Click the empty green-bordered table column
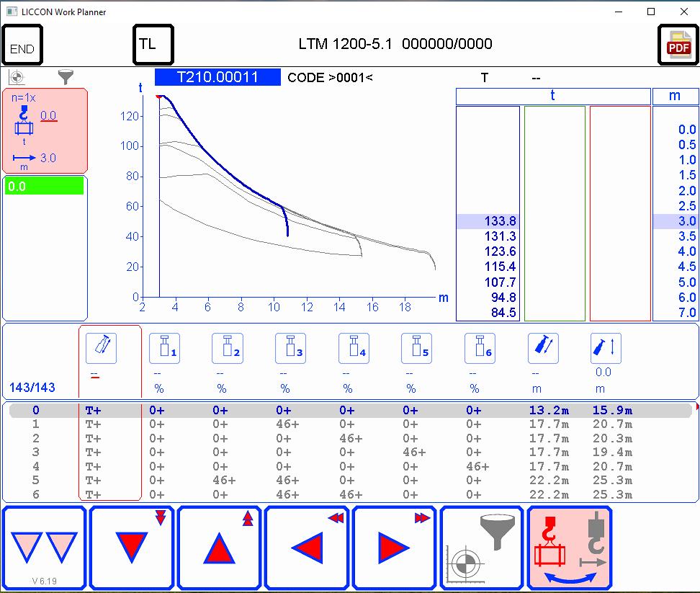The image size is (700, 593). (x=555, y=213)
